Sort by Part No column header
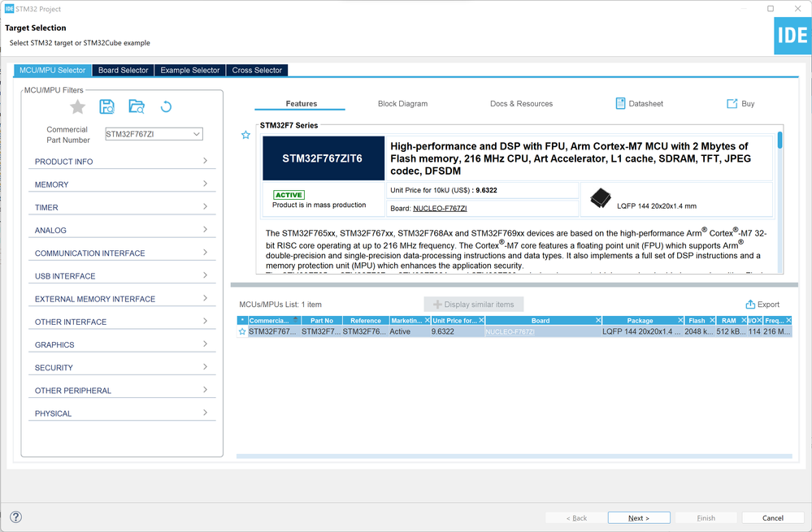Screen dimensions: 812x532 pos(322,320)
